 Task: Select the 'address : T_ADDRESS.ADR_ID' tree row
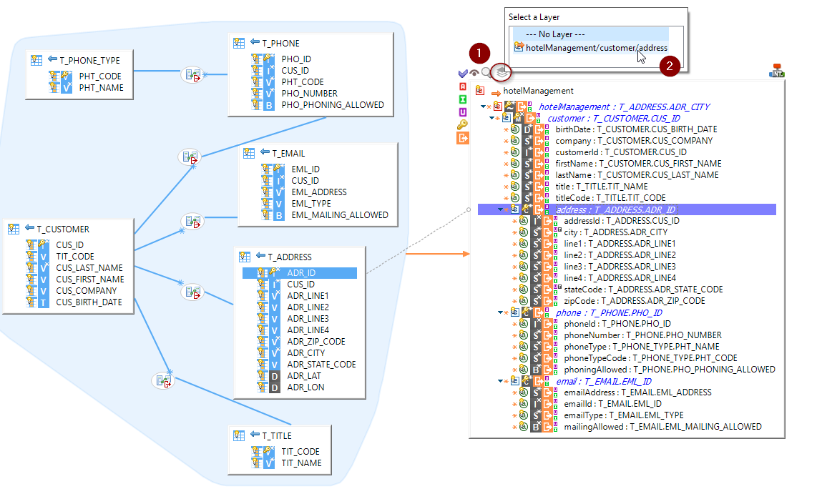tap(627, 210)
